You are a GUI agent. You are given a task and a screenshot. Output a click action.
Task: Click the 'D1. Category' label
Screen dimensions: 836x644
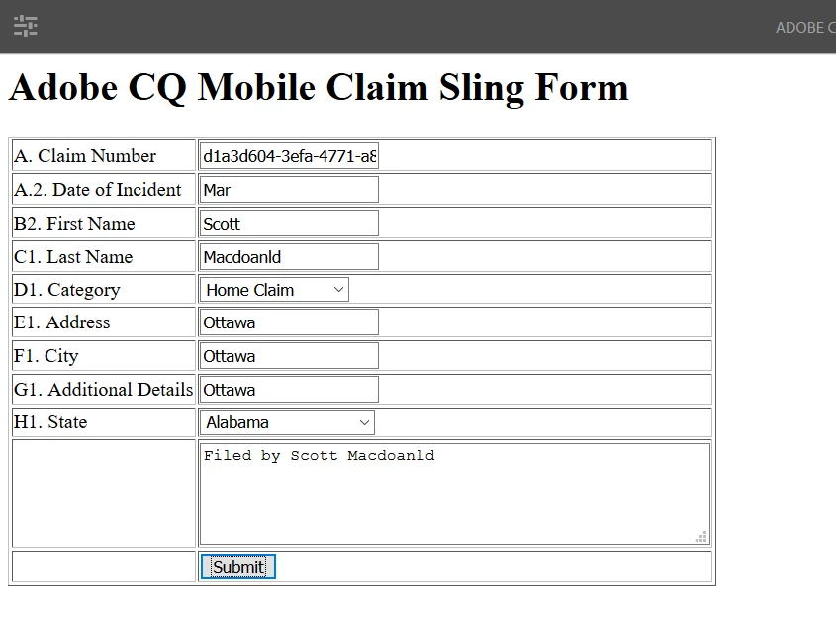click(66, 290)
